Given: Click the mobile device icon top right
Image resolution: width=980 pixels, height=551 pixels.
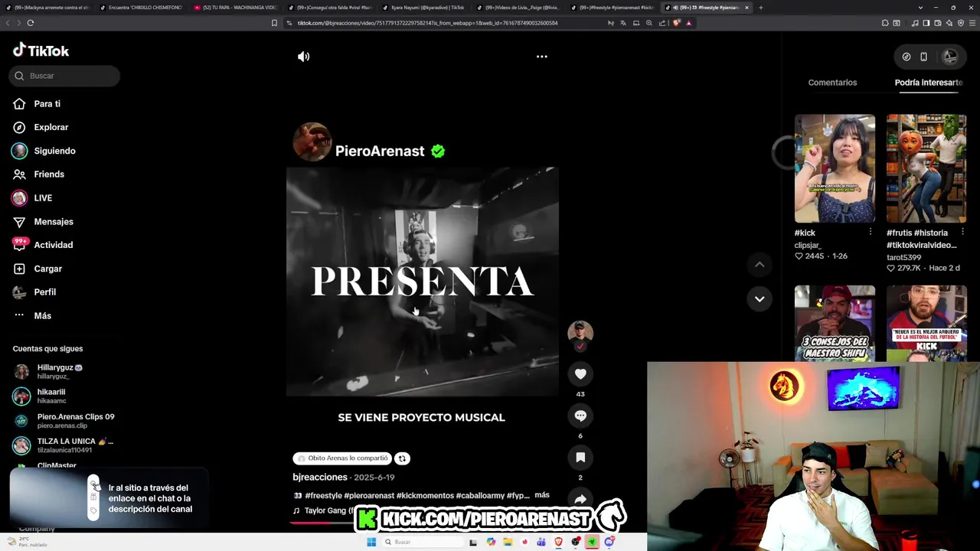Looking at the screenshot, I should pos(923,57).
